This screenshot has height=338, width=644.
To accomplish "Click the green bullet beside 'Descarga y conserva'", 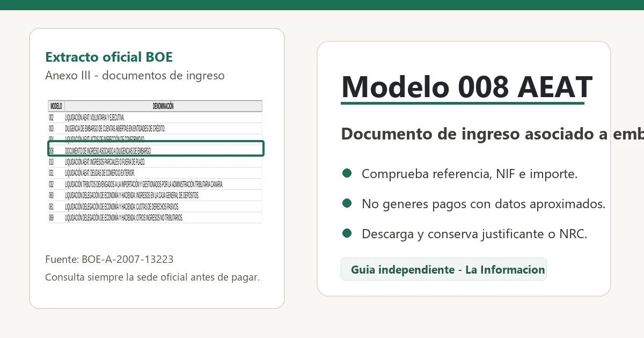I will click(x=347, y=233).
